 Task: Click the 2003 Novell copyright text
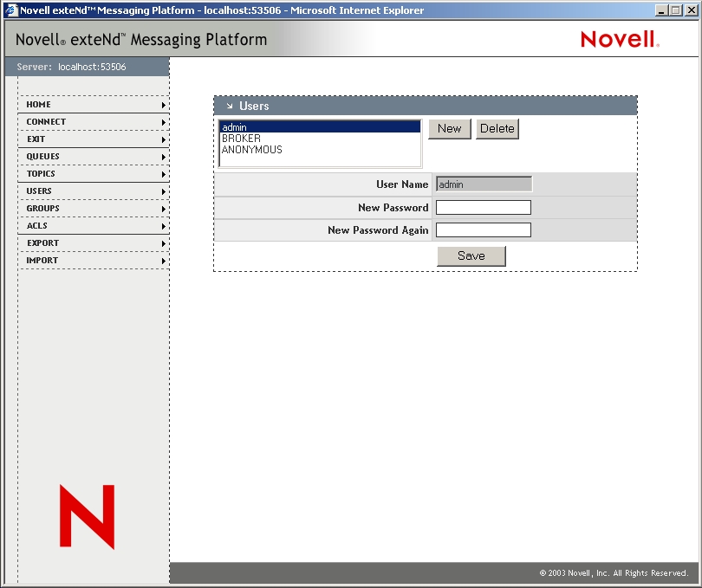coord(614,573)
